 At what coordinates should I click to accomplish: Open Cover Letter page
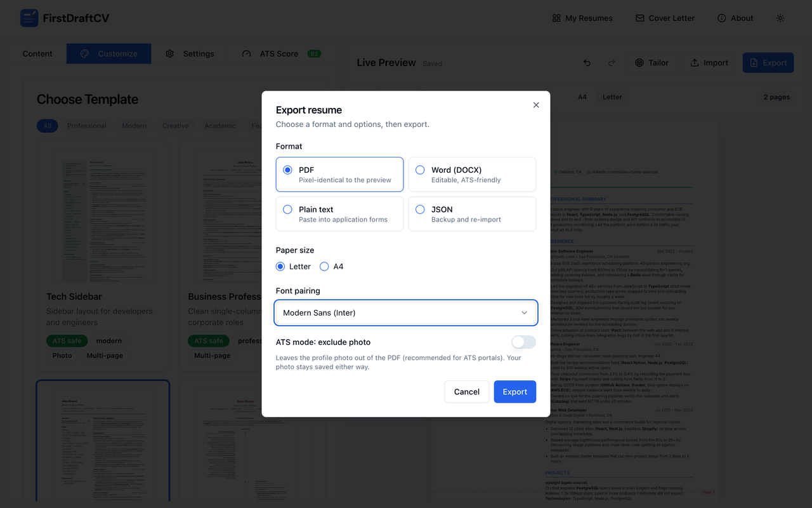point(665,18)
